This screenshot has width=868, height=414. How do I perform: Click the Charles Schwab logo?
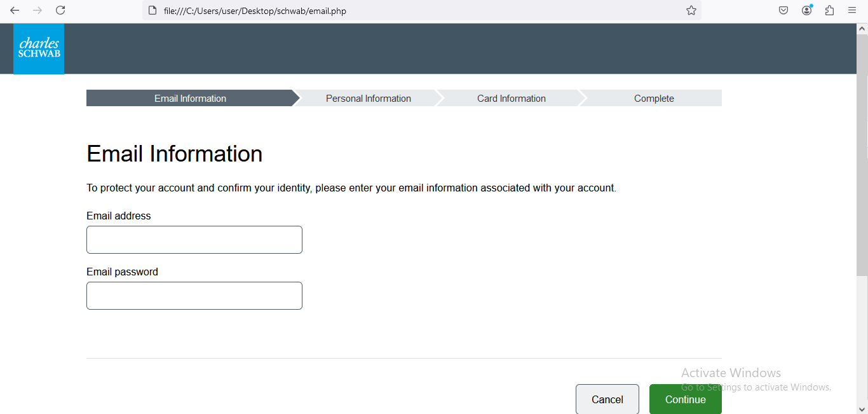click(39, 49)
